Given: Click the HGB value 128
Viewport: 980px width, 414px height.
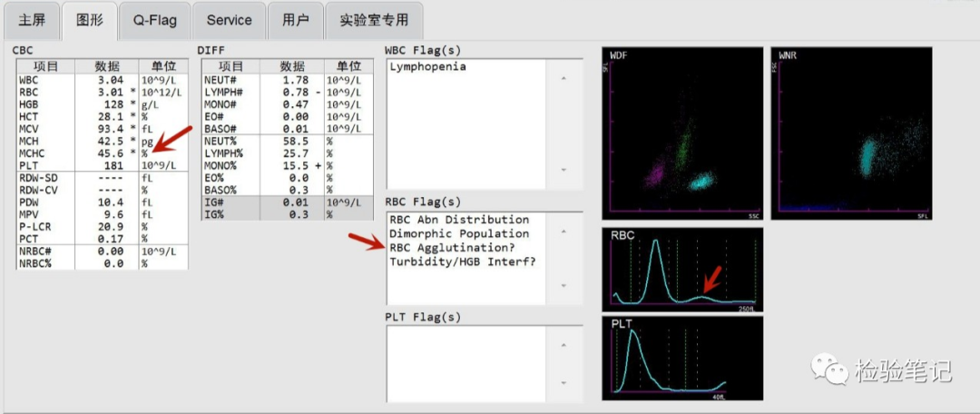Looking at the screenshot, I should click(115, 104).
